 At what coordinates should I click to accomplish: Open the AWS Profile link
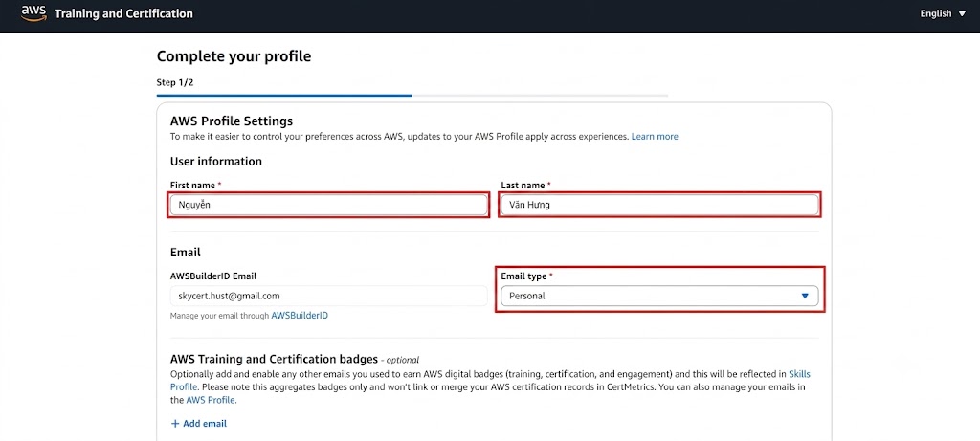[211, 400]
